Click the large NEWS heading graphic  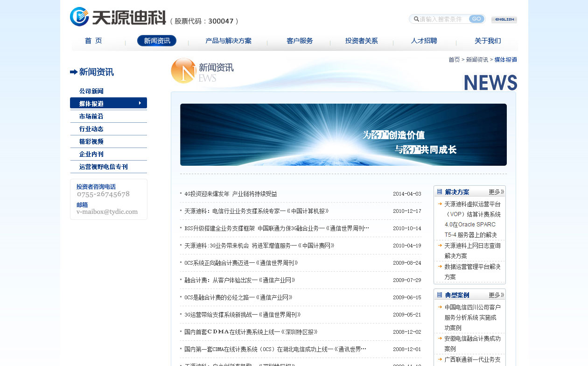coord(490,83)
